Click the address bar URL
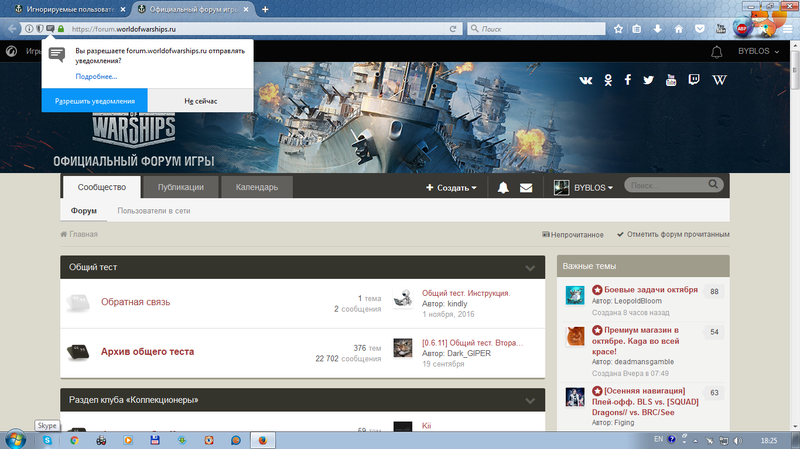This screenshot has width=800, height=449. coord(123,29)
